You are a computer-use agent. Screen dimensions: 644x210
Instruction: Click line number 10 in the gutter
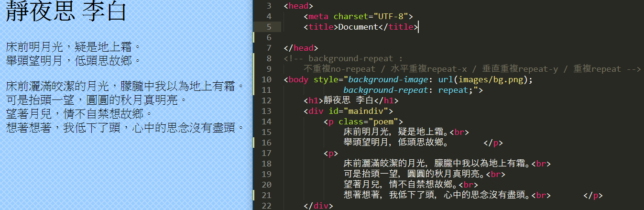[266, 79]
